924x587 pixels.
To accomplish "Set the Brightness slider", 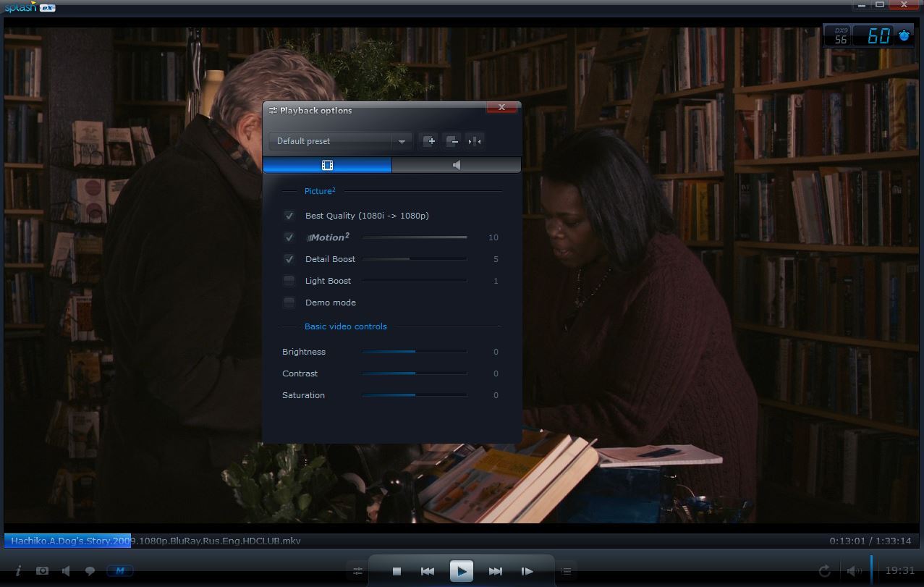I will (x=415, y=352).
